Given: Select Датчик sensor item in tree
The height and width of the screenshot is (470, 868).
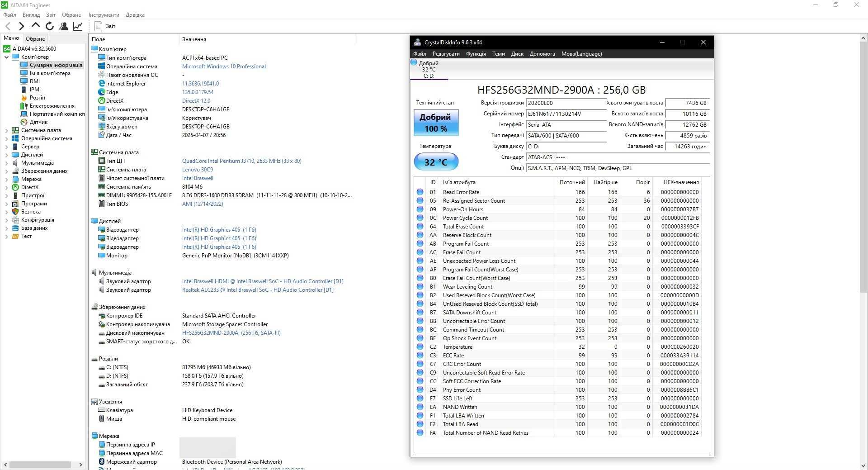Looking at the screenshot, I should (38, 122).
